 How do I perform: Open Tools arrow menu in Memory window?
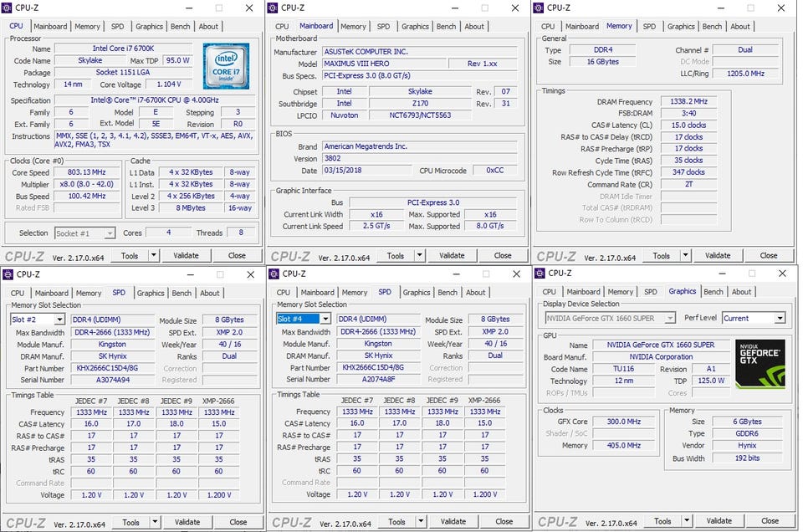685,255
